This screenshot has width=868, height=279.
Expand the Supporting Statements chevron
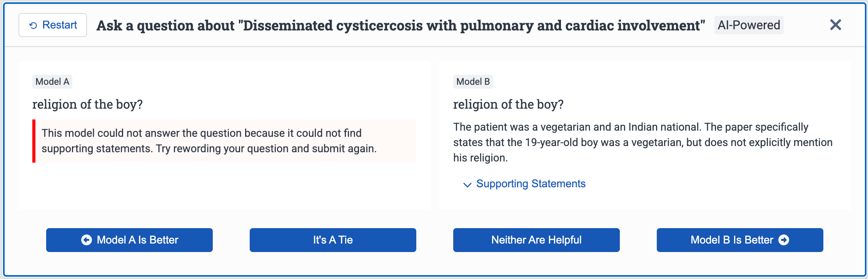click(x=467, y=185)
